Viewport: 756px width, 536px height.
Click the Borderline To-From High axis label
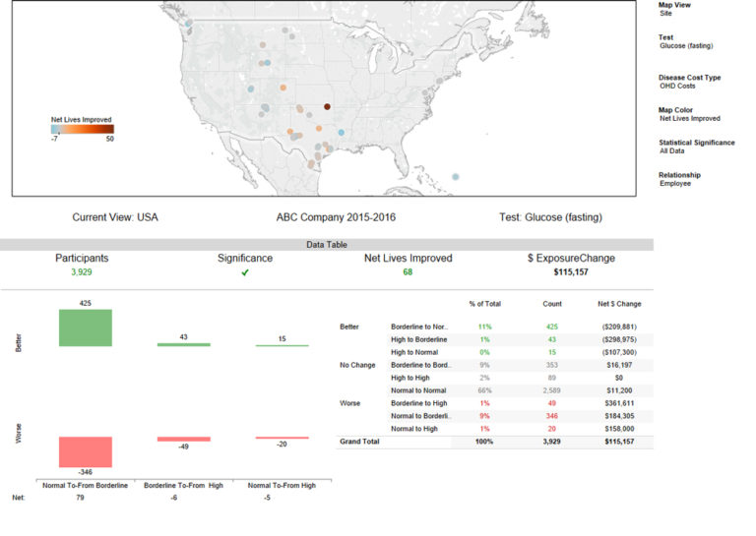pyautogui.click(x=184, y=486)
